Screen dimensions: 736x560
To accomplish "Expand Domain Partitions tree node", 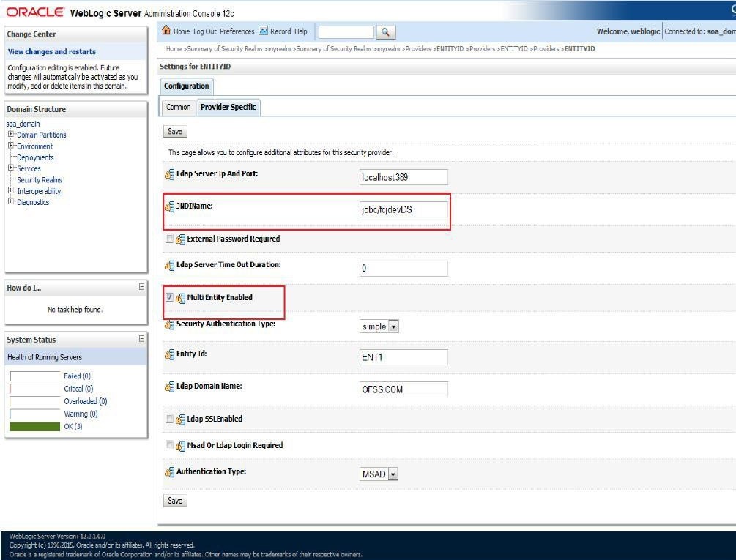I will [x=11, y=134].
